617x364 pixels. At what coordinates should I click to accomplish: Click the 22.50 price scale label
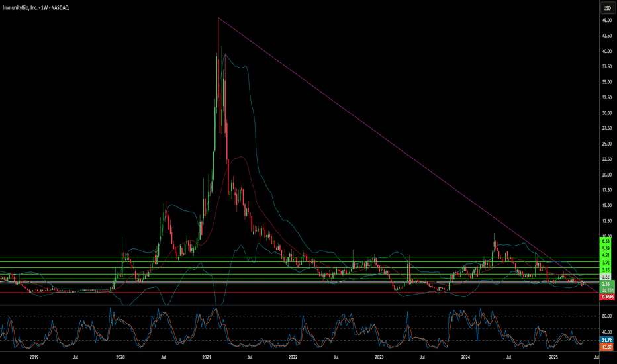(608, 159)
